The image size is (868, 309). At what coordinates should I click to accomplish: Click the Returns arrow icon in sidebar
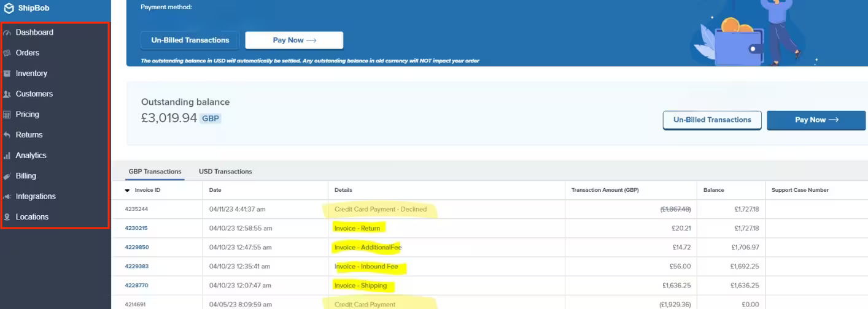7,135
